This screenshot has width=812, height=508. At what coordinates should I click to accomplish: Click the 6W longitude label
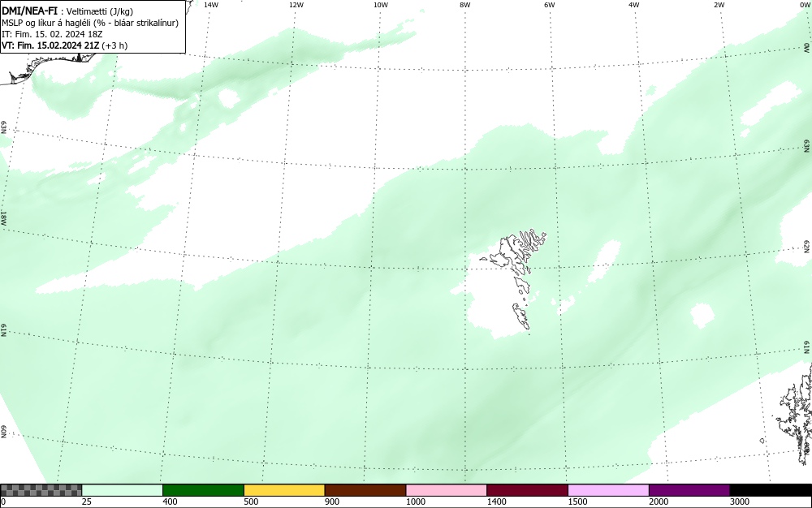(550, 5)
